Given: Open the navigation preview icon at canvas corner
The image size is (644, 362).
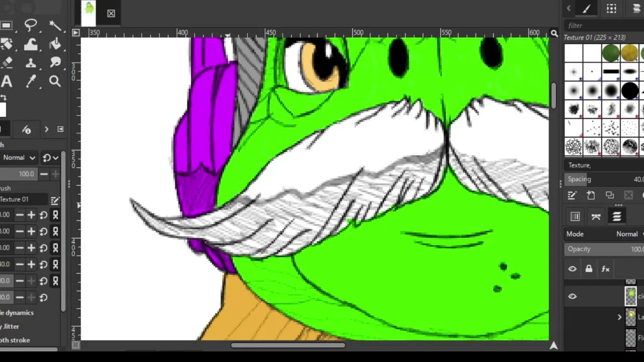Looking at the screenshot, I should (x=553, y=345).
